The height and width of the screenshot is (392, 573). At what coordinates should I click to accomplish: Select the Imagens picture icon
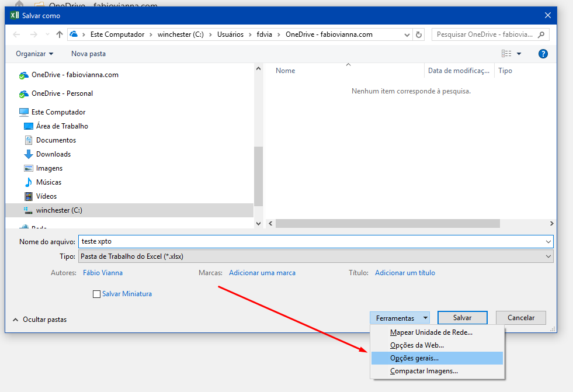coord(28,168)
